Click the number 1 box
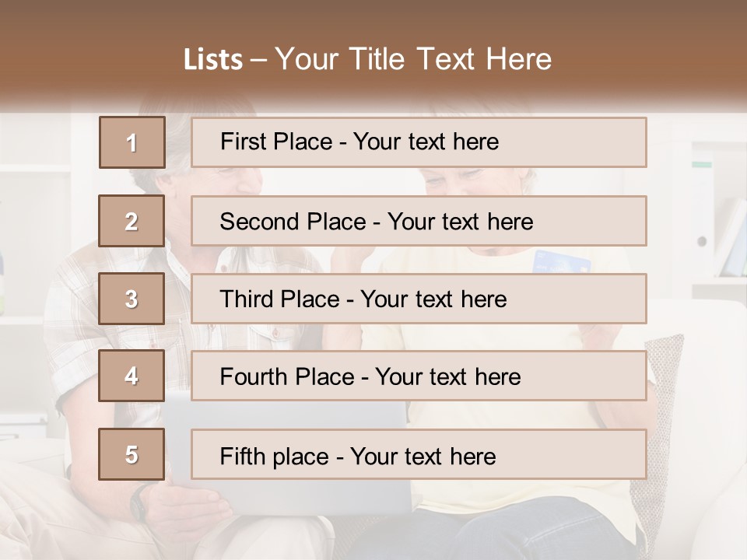 point(132,142)
